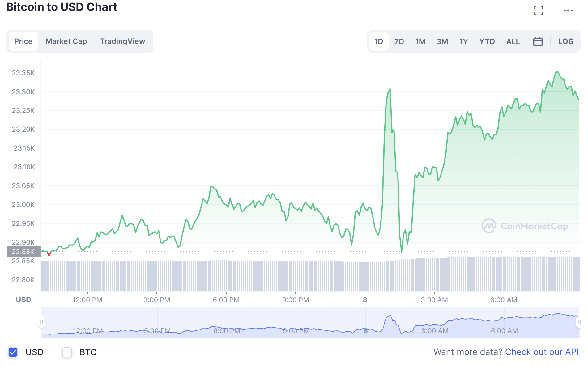Click the 12:00 PM x-axis label
The image size is (588, 366).
pyautogui.click(x=87, y=300)
